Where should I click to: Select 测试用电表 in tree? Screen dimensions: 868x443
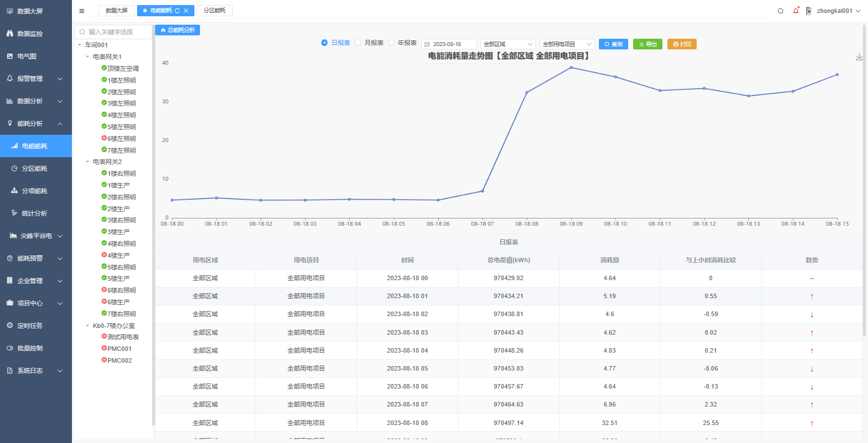pyautogui.click(x=123, y=337)
